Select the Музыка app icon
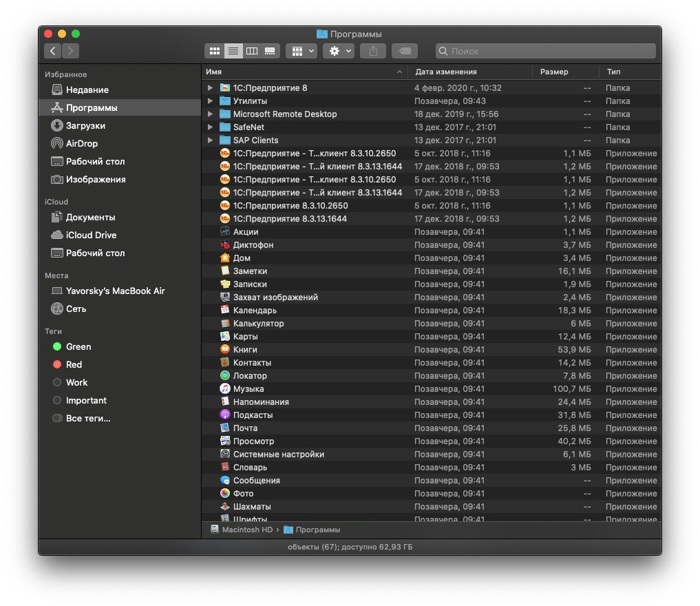This screenshot has width=700, height=606. tap(225, 389)
